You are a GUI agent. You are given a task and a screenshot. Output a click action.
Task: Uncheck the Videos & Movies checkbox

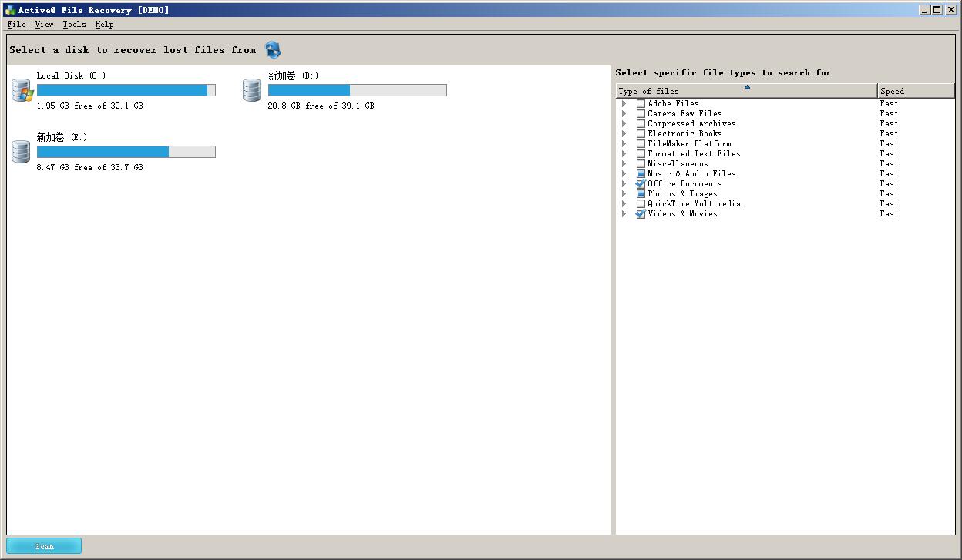tap(641, 214)
